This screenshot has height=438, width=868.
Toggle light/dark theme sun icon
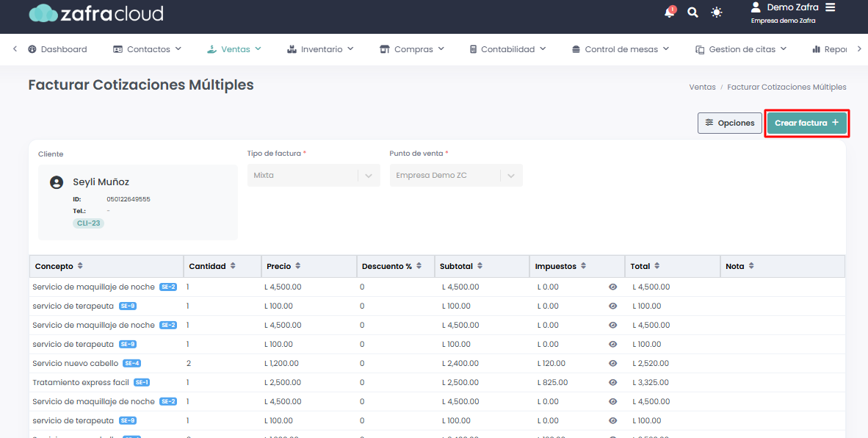pyautogui.click(x=717, y=12)
